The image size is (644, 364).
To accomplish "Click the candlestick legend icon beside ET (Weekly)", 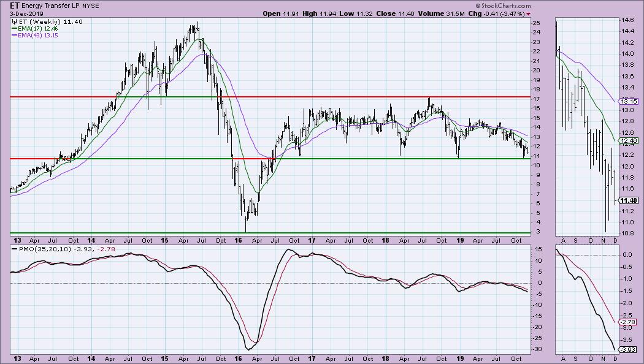I will [14, 21].
